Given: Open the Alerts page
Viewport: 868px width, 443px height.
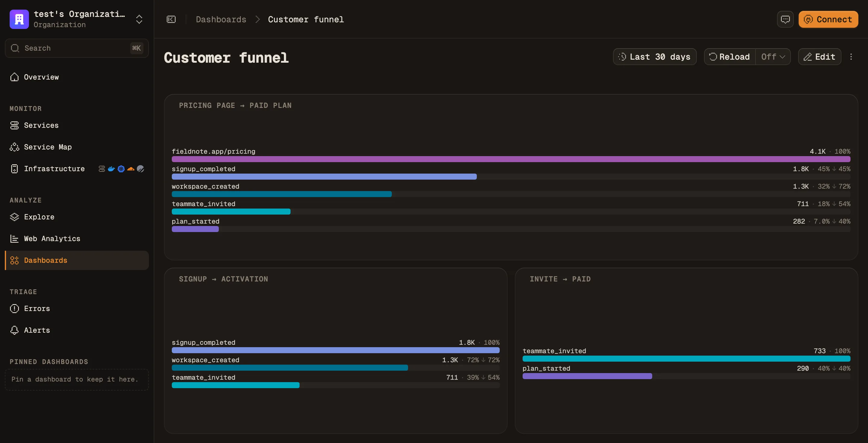Looking at the screenshot, I should 77,330.
